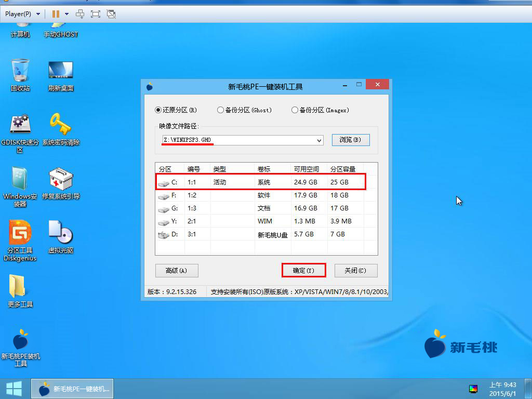Click the send Ctrl+Alt+Del toolbar icon

(x=80, y=14)
